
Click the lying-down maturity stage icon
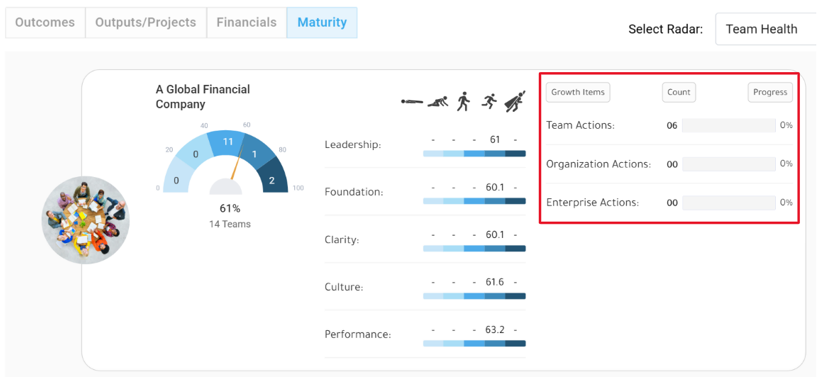pyautogui.click(x=413, y=102)
